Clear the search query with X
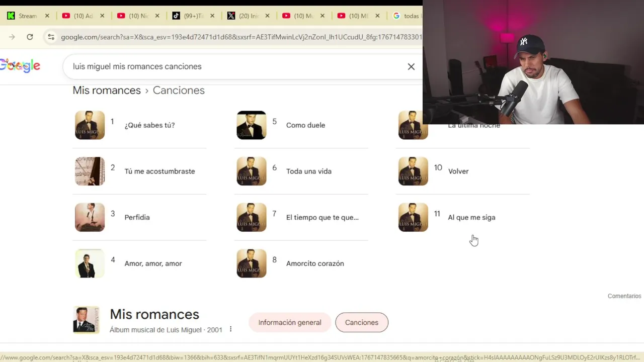The image size is (644, 362). (411, 66)
